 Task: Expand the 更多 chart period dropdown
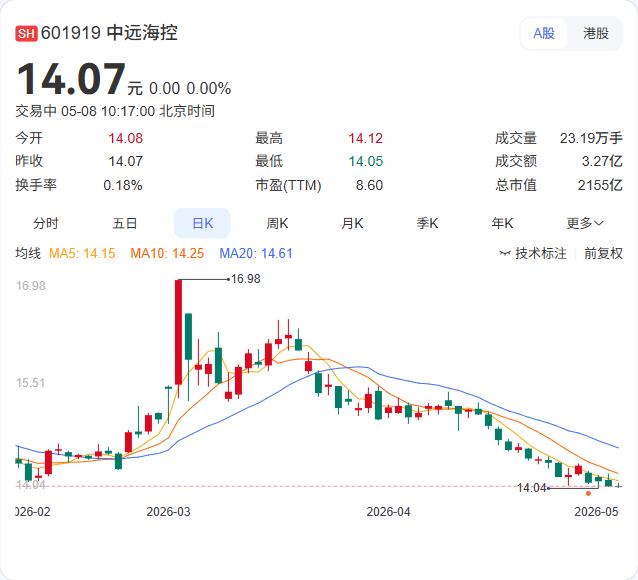[x=585, y=223]
